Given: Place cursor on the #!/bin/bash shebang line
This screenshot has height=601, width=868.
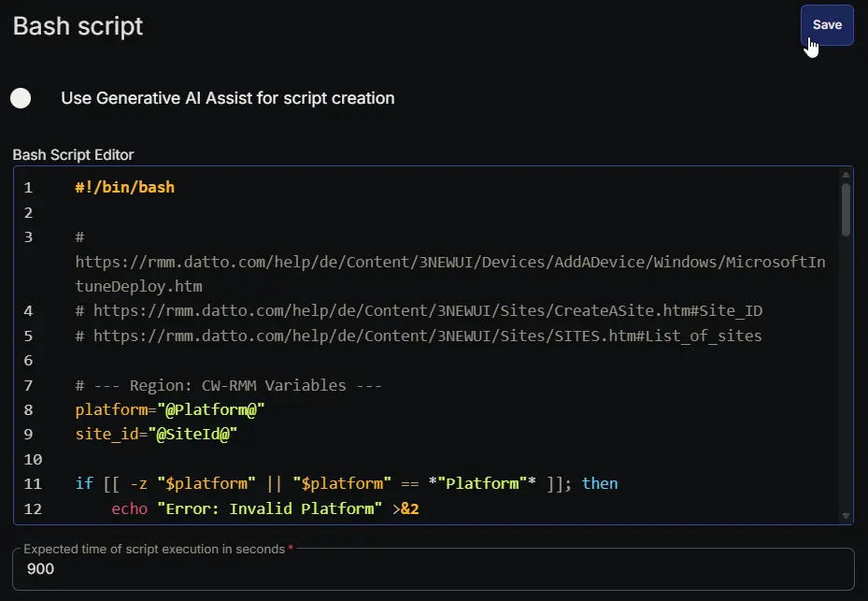Looking at the screenshot, I should (124, 187).
